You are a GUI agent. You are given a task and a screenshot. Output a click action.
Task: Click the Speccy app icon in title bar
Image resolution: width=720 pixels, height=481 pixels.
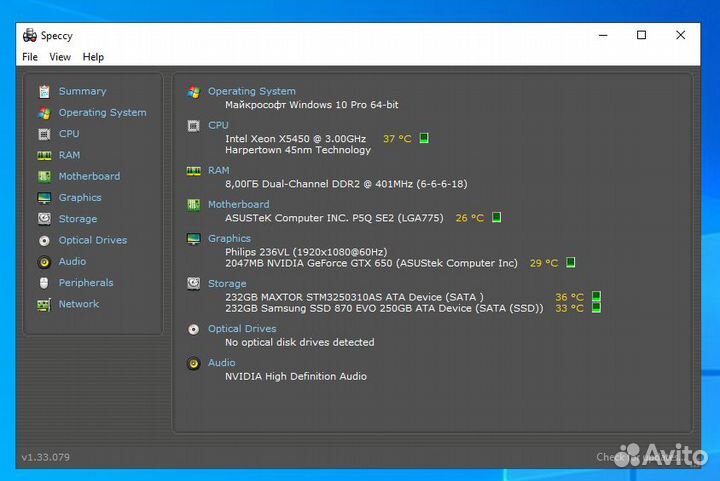pyautogui.click(x=30, y=35)
